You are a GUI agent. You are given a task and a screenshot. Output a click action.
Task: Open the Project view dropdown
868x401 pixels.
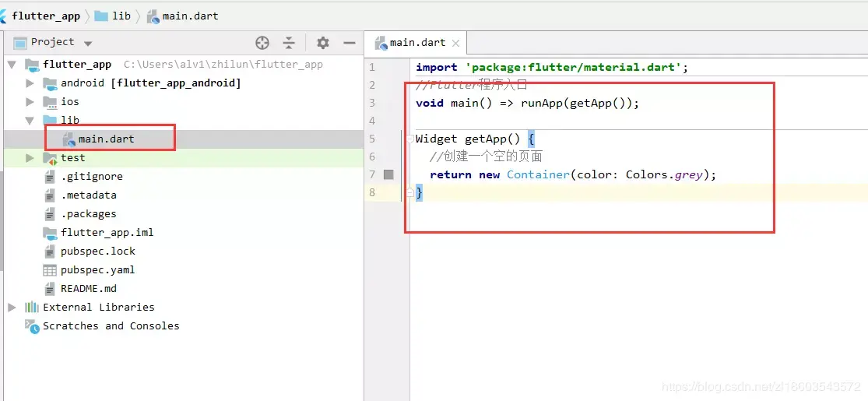tap(88, 43)
